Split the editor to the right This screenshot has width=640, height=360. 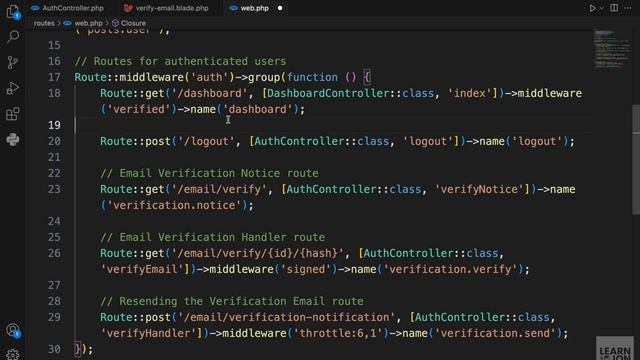pos(614,8)
